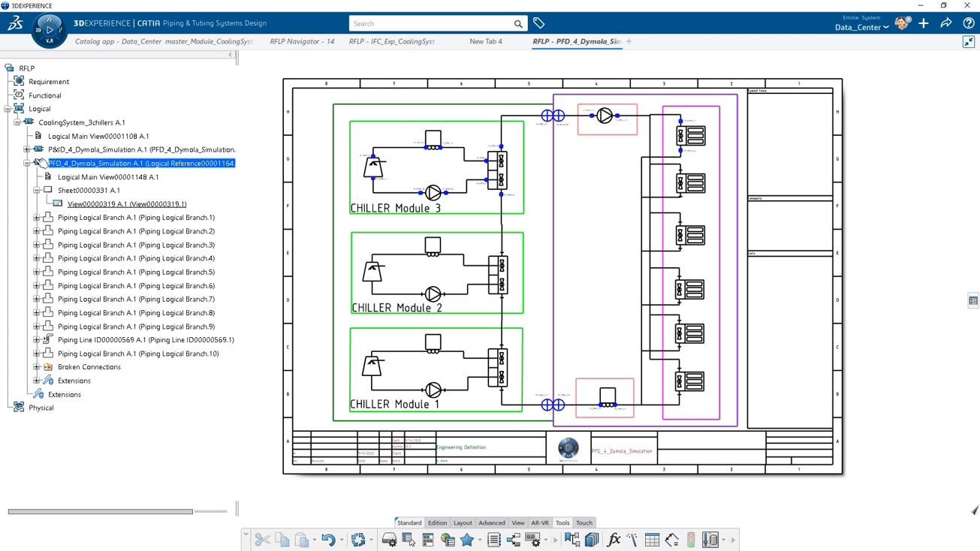The width and height of the screenshot is (980, 551).
Task: Expand Piping Line ID00000569.1 node
Action: (37, 340)
